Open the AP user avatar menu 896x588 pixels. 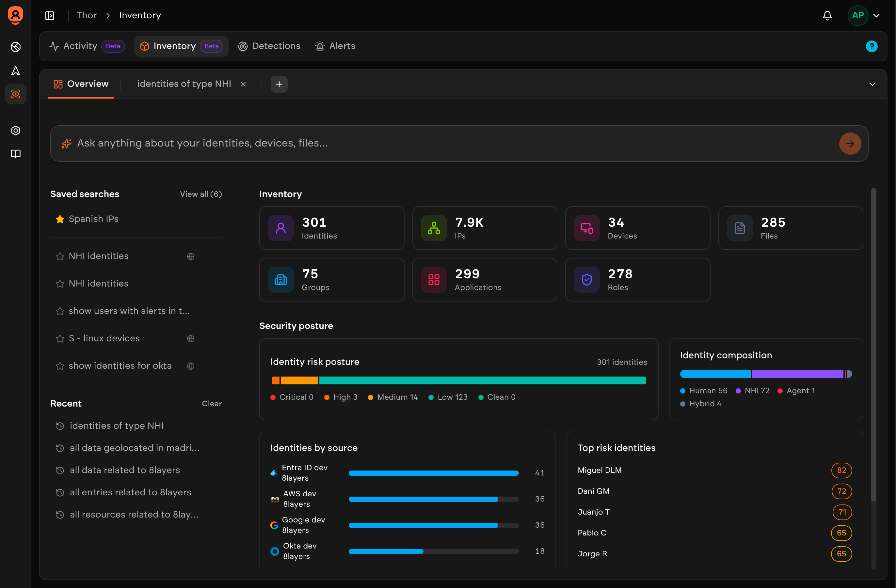coord(857,15)
